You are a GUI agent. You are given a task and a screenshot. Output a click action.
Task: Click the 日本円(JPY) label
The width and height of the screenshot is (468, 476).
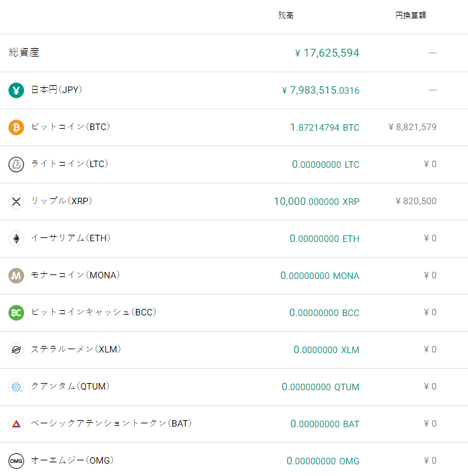tap(56, 90)
